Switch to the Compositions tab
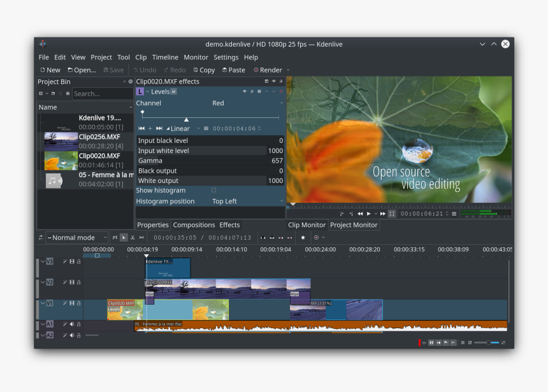548x392 pixels. click(x=194, y=225)
